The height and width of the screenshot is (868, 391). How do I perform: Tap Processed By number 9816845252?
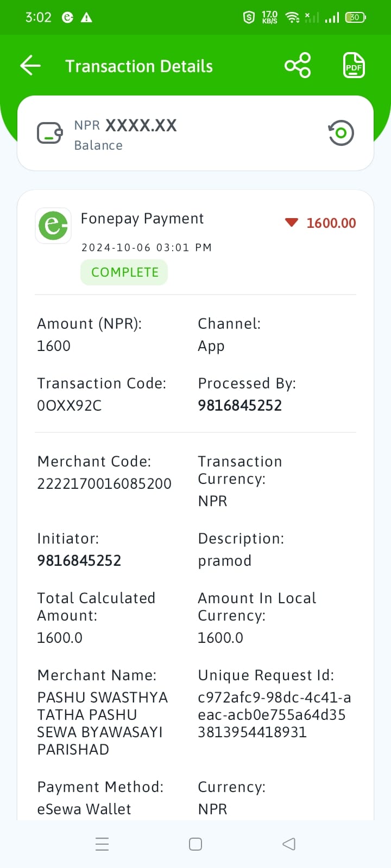tap(240, 405)
